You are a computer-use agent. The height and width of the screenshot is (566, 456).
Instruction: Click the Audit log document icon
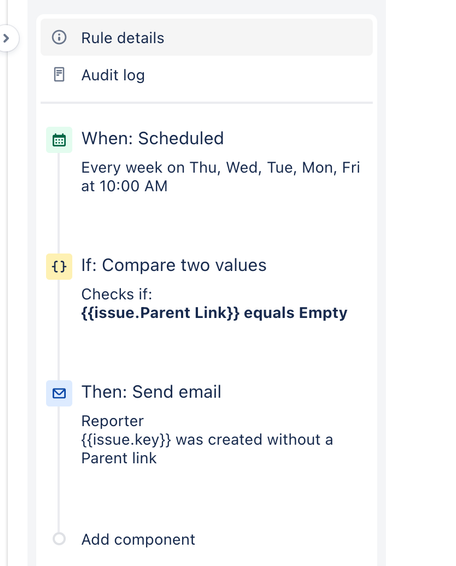(x=59, y=75)
